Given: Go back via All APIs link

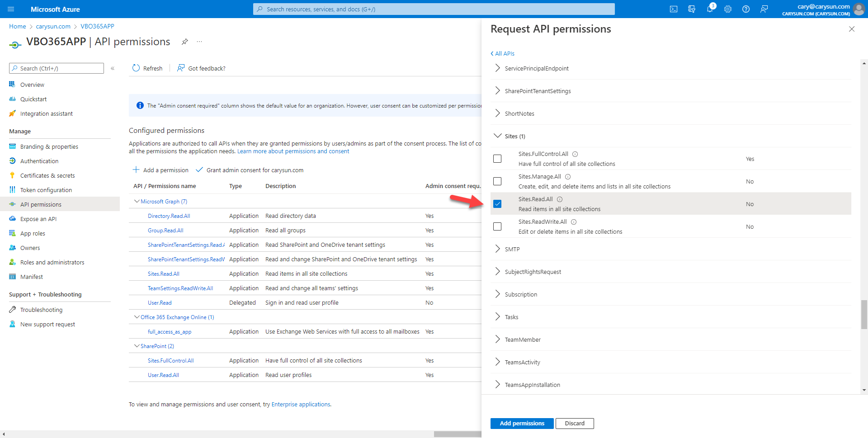Looking at the screenshot, I should 503,53.
